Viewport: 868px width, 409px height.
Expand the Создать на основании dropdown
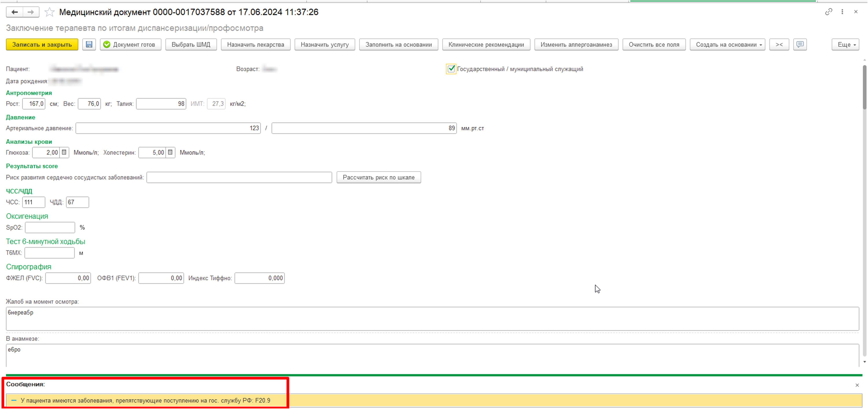coord(727,45)
